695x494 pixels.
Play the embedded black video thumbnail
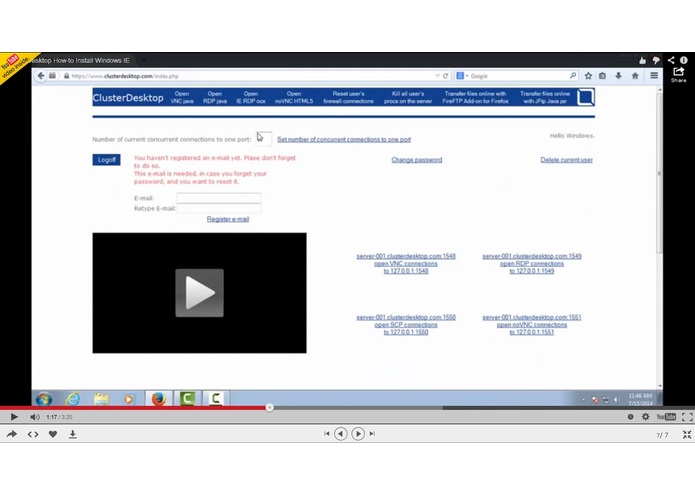(199, 293)
